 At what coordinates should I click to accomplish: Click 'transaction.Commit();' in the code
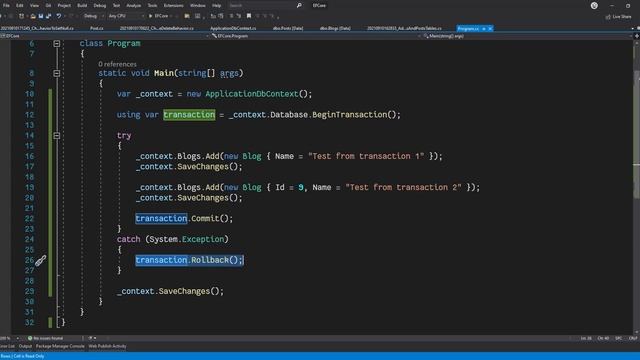pos(184,218)
